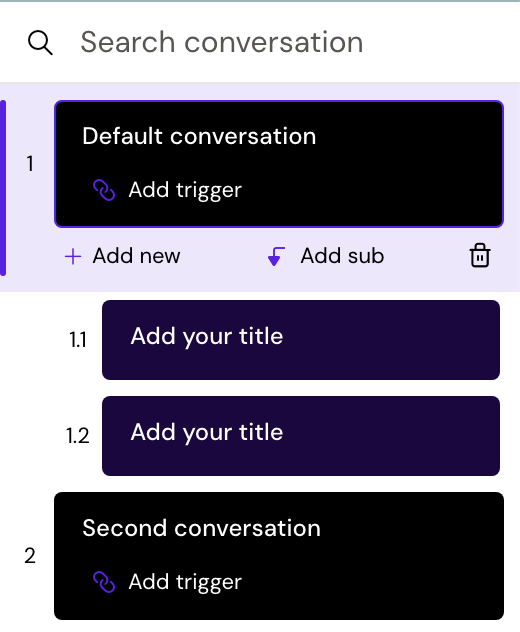This screenshot has width=520, height=632.
Task: Select the Default conversation title
Action: pos(199,136)
